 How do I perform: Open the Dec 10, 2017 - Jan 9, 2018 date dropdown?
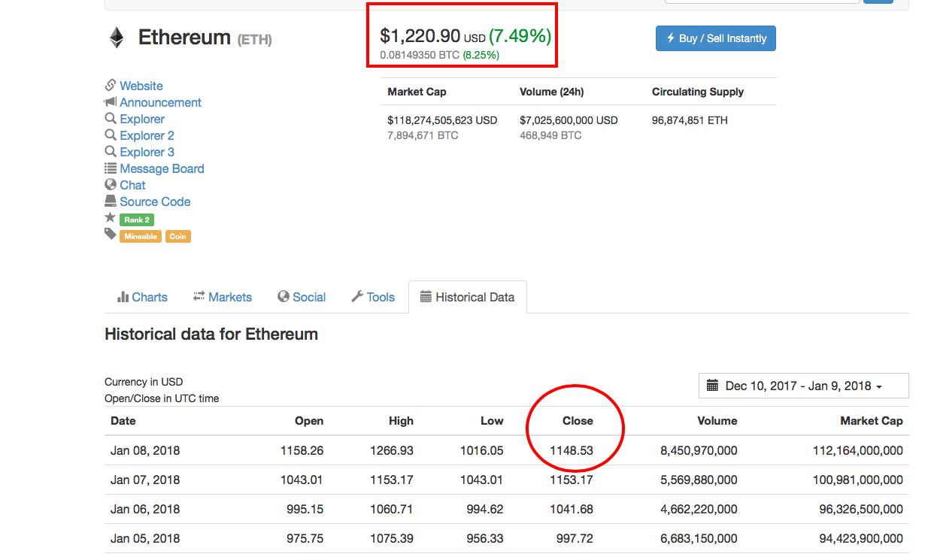point(803,386)
